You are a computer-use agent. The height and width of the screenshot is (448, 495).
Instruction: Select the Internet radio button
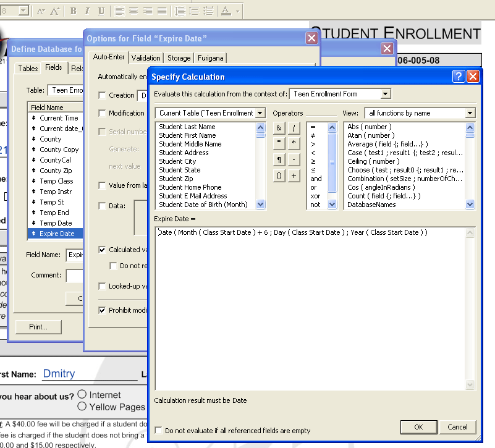[82, 395]
